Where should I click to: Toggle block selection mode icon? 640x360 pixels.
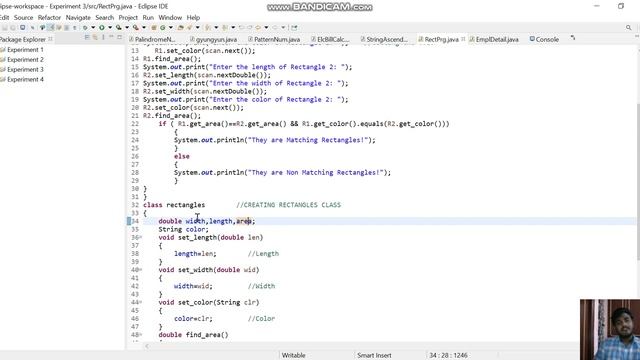66,28
